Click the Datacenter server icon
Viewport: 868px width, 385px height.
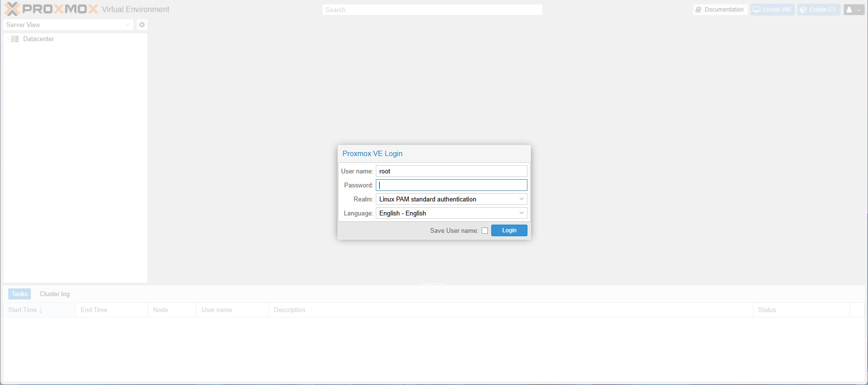[15, 39]
